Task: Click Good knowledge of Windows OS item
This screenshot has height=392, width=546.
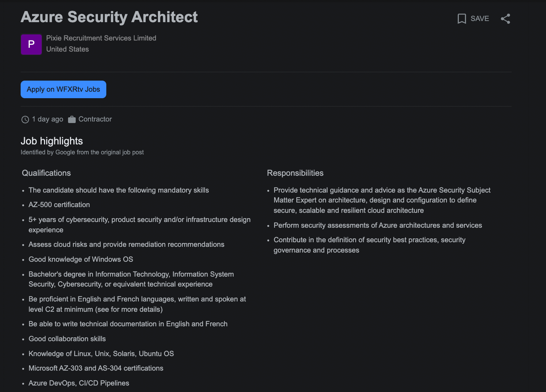Action: click(81, 259)
